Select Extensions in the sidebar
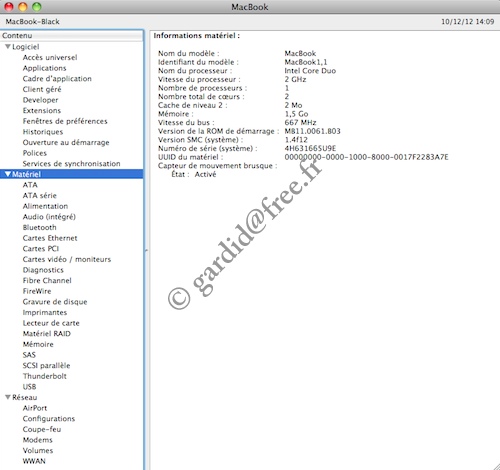Image resolution: width=500 pixels, height=470 pixels. [x=42, y=110]
